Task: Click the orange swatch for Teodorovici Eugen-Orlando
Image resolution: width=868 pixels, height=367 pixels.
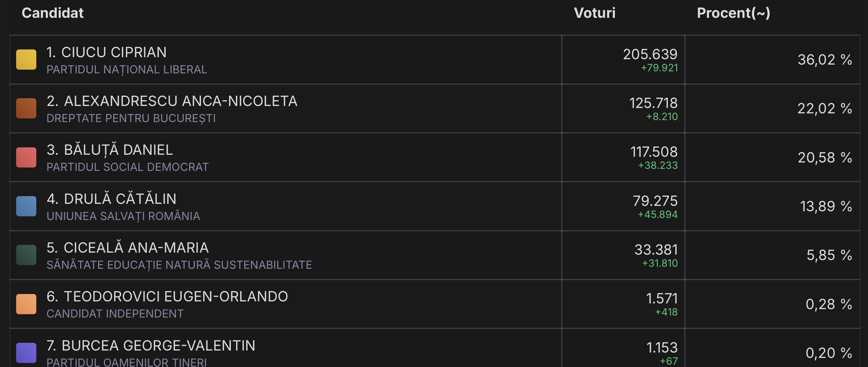Action: (26, 304)
